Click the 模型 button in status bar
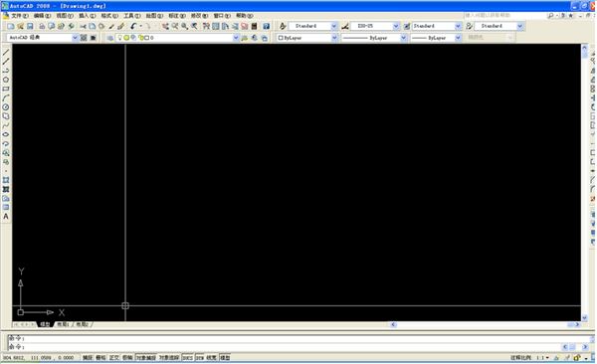Viewport: 597px width, 364px height. coord(225,357)
